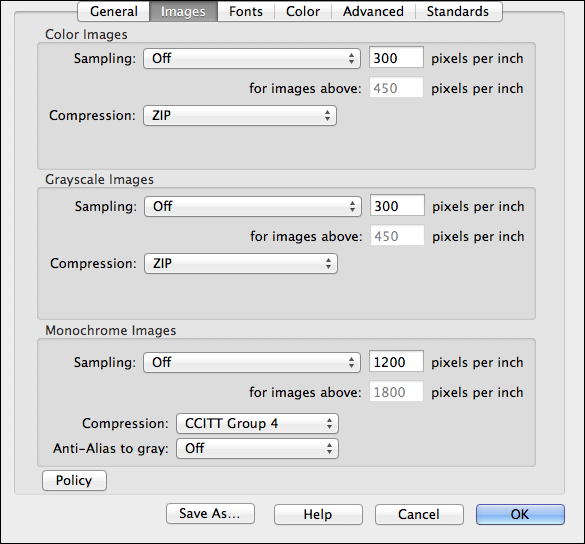Viewport: 585px width, 544px height.
Task: Click the Grayscale Images section heading
Action: pyautogui.click(x=99, y=179)
